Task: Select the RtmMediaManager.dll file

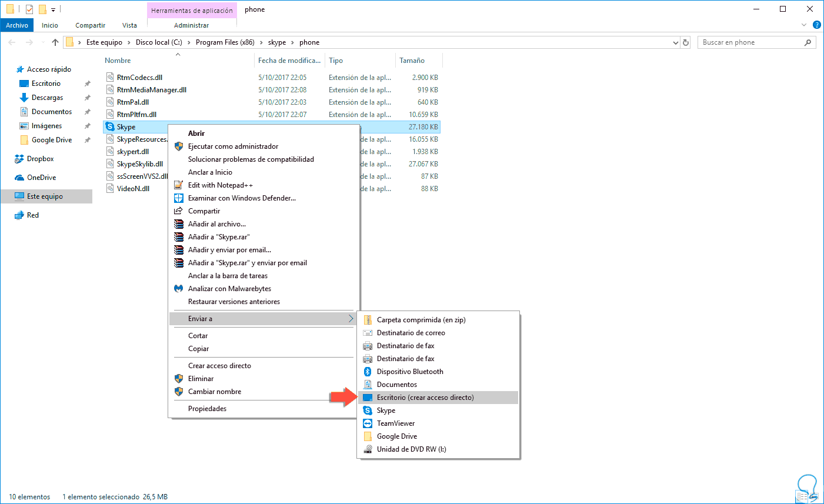Action: coord(152,90)
